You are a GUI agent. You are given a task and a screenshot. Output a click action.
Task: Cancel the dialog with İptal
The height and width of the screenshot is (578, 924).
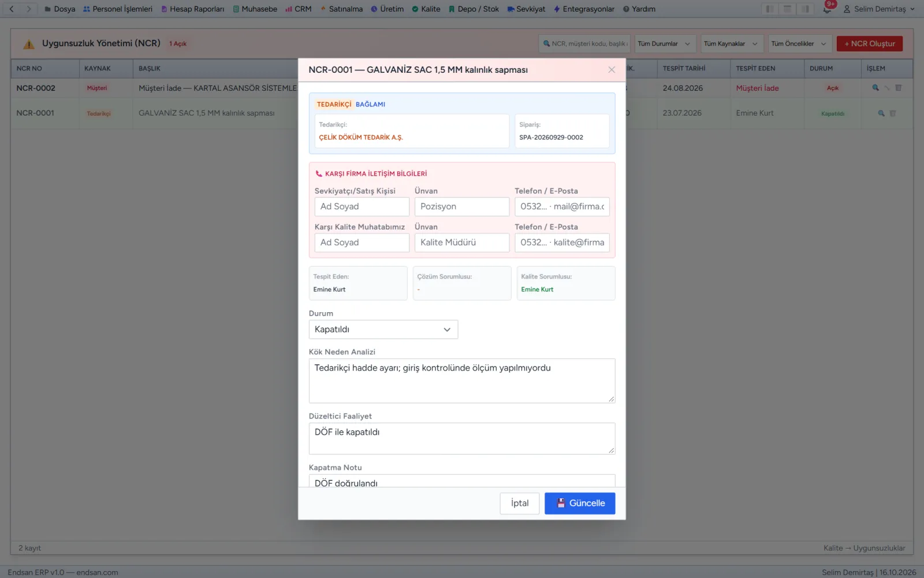click(x=520, y=503)
